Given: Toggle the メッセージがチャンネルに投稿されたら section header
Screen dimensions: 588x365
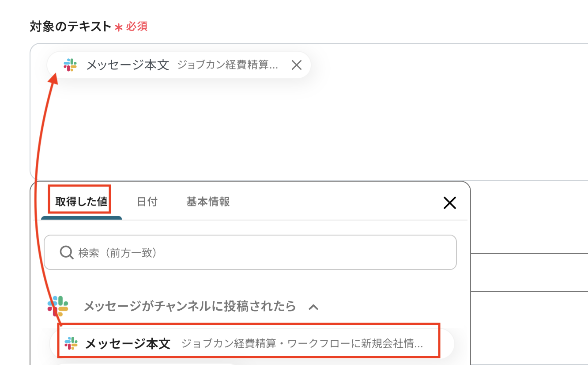Looking at the screenshot, I should (189, 306).
